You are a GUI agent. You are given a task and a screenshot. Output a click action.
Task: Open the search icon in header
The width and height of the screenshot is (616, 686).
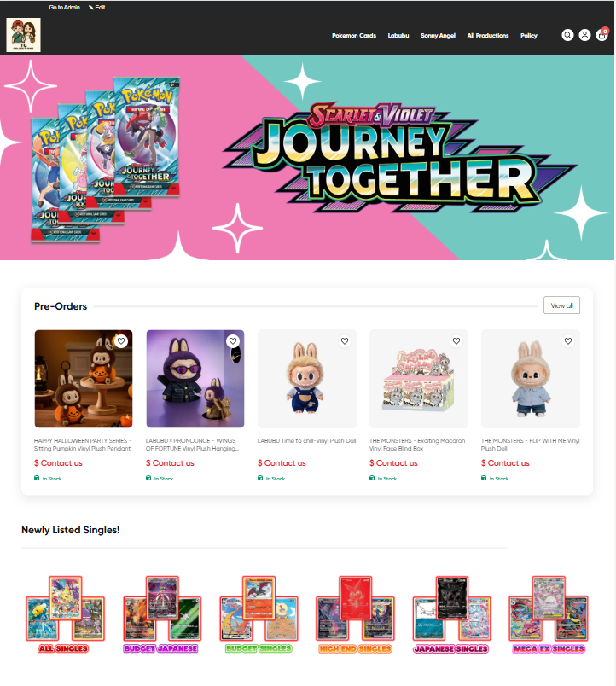tap(567, 35)
